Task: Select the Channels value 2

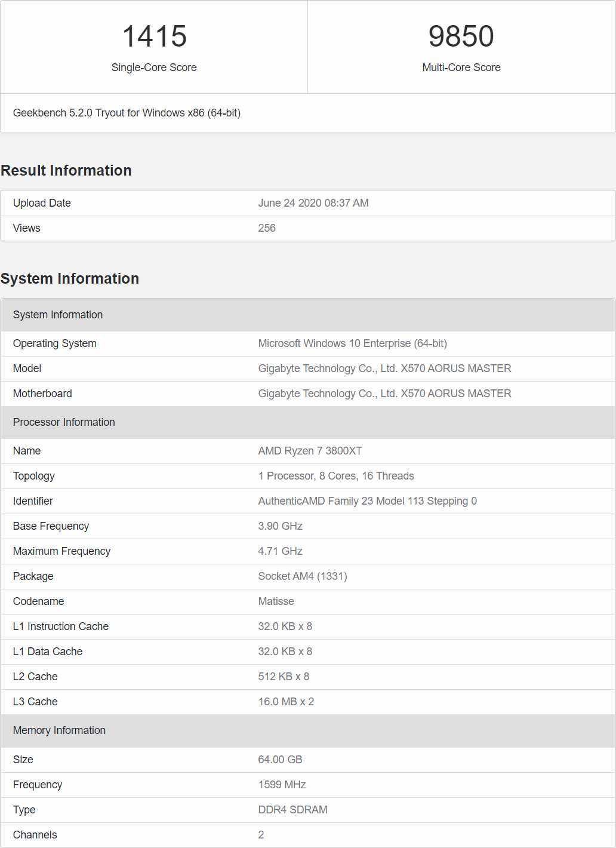Action: 261,835
